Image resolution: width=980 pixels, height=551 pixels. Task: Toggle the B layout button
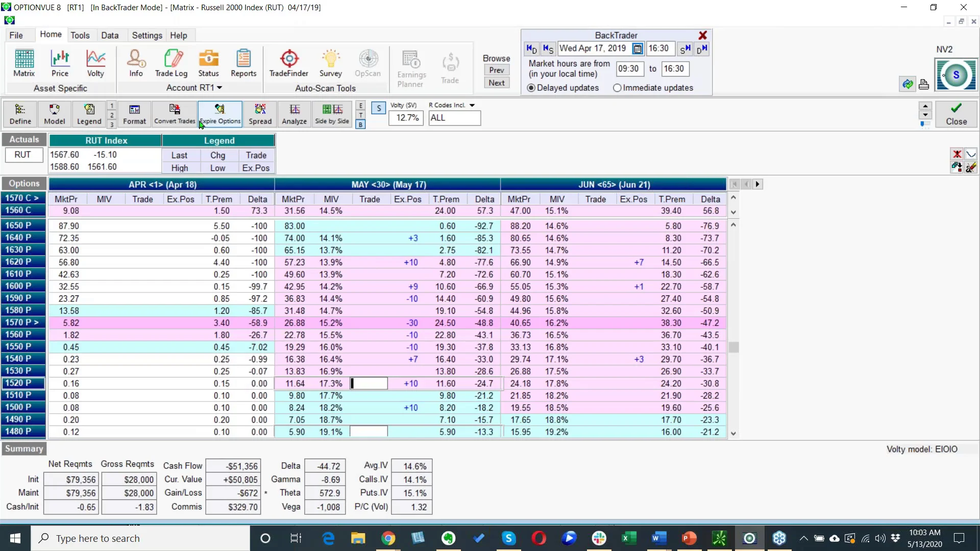[x=360, y=124]
